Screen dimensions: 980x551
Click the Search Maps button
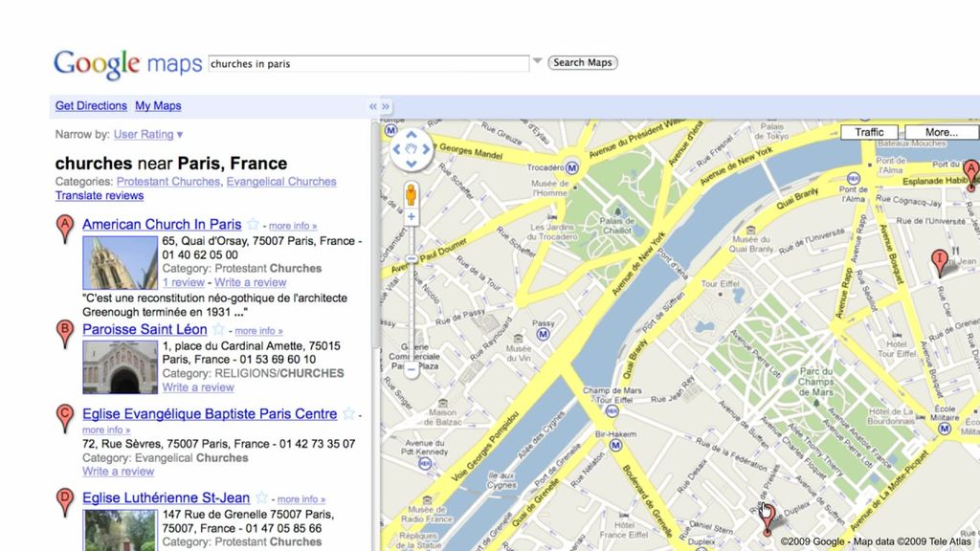(x=583, y=62)
